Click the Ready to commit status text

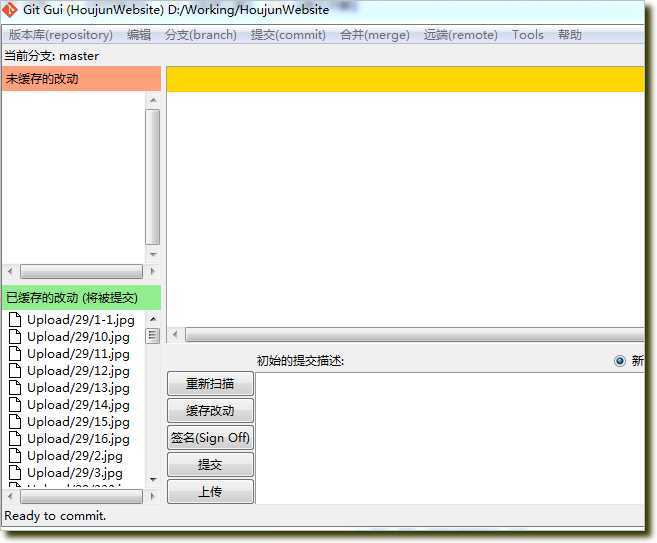point(55,516)
